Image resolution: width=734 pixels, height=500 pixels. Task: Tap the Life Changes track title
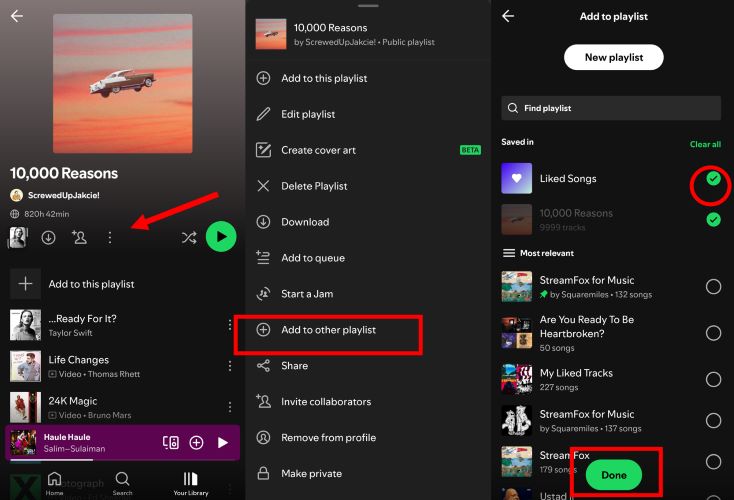coord(79,360)
